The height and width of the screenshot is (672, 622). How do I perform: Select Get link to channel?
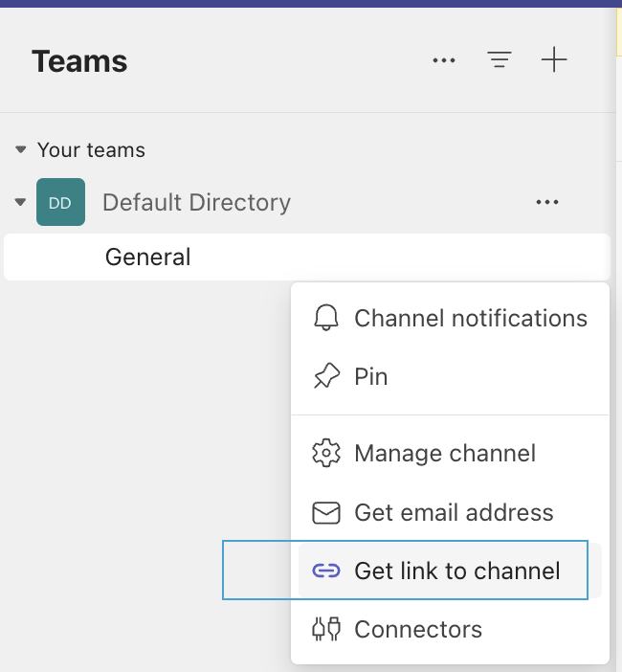pyautogui.click(x=450, y=571)
